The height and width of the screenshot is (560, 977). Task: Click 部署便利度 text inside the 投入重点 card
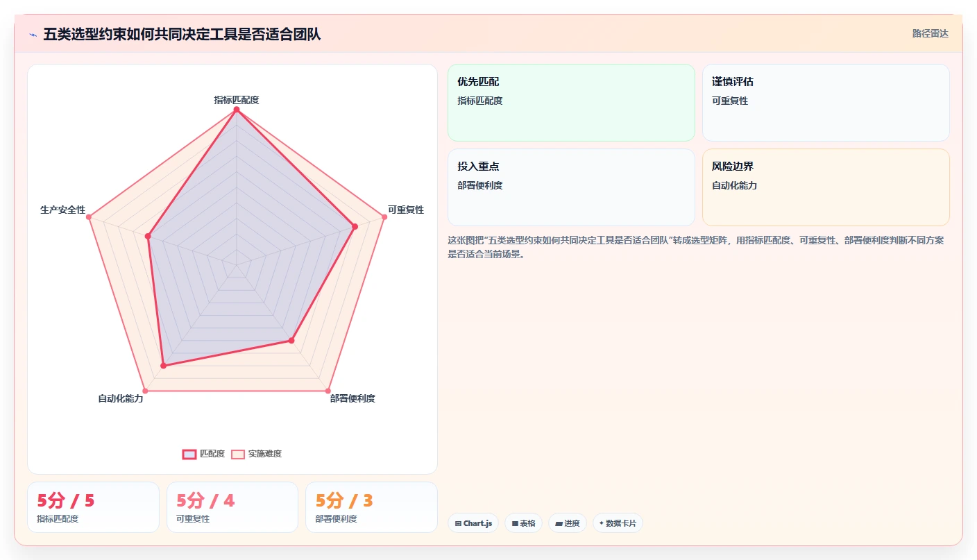(x=479, y=185)
